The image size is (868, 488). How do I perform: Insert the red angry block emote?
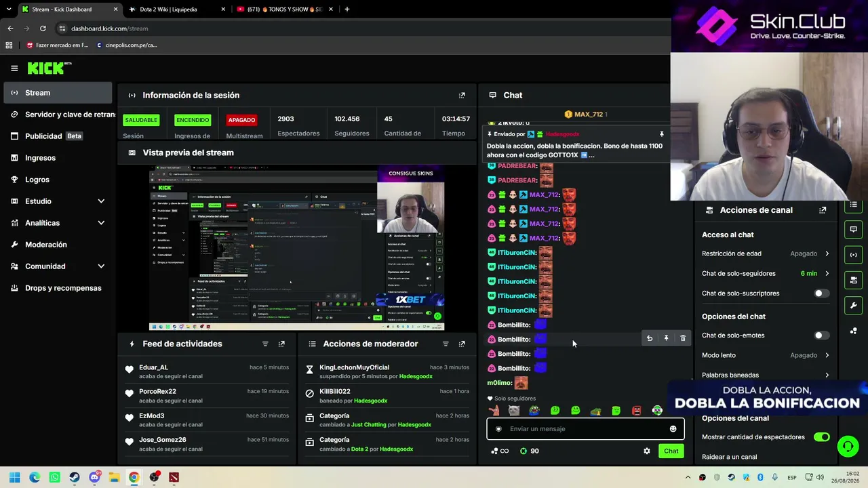click(x=637, y=411)
